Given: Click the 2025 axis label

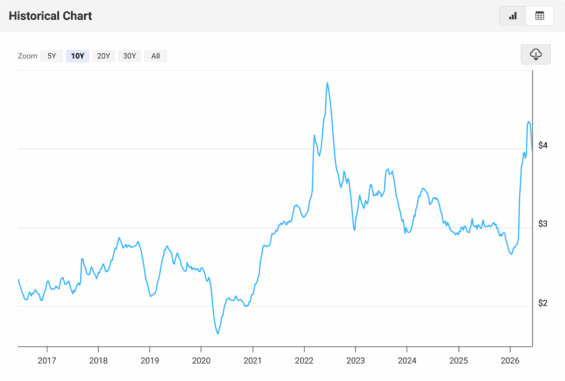Looking at the screenshot, I should (x=458, y=360).
